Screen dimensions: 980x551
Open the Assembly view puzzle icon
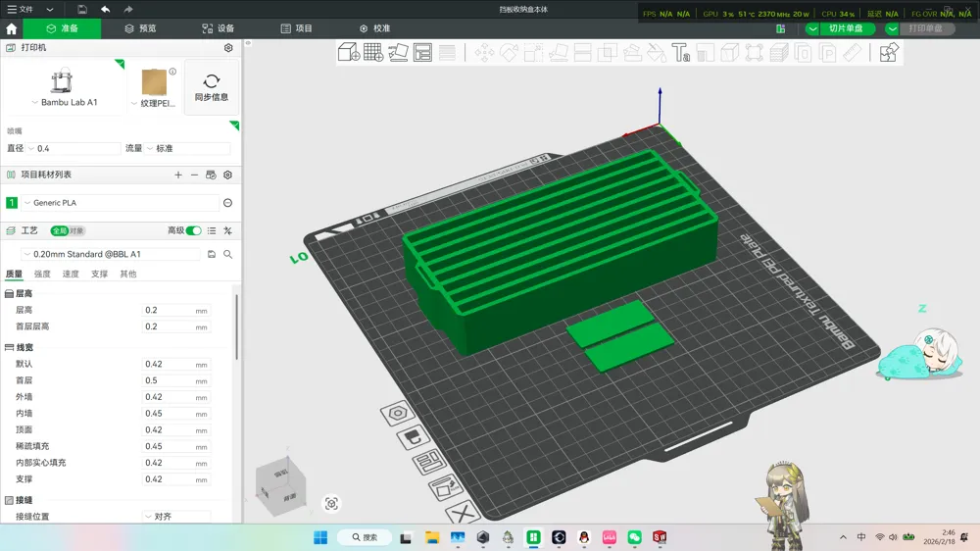coord(889,53)
